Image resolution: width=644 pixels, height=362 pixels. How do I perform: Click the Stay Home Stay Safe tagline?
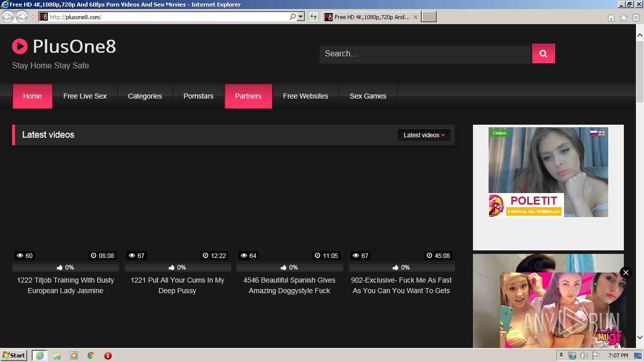coord(50,66)
